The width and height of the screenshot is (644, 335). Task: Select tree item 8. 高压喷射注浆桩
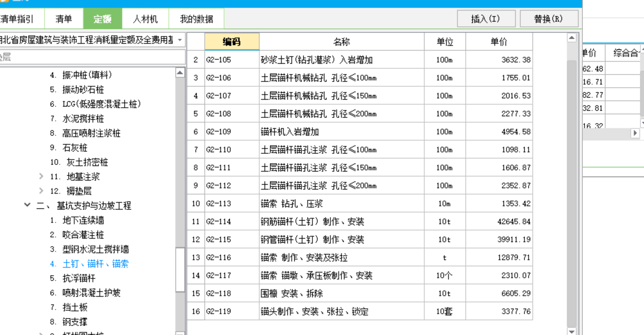tap(85, 133)
